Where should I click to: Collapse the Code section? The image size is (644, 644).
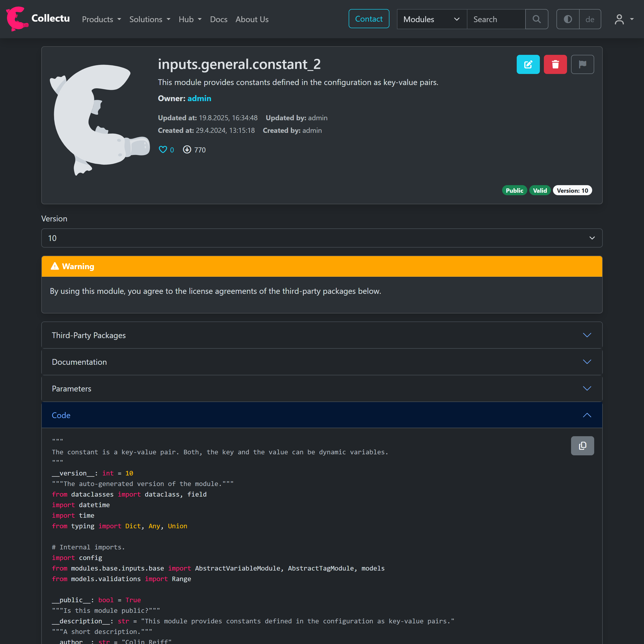point(322,415)
